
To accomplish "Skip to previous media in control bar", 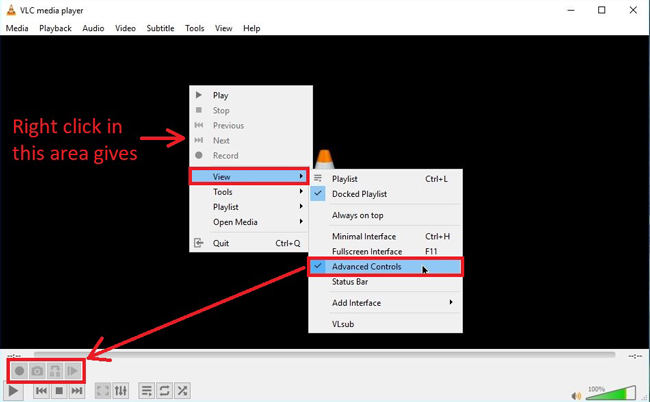I will tap(41, 391).
